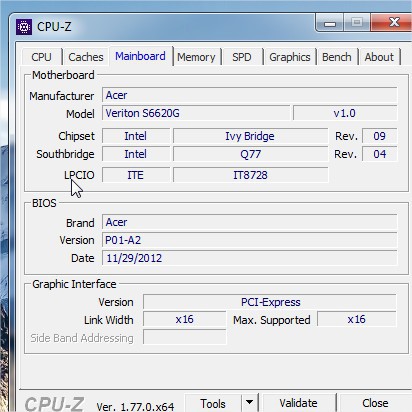This screenshot has height=412, width=412.
Task: Click the Southbridge vendor Intel field
Action: coord(136,154)
